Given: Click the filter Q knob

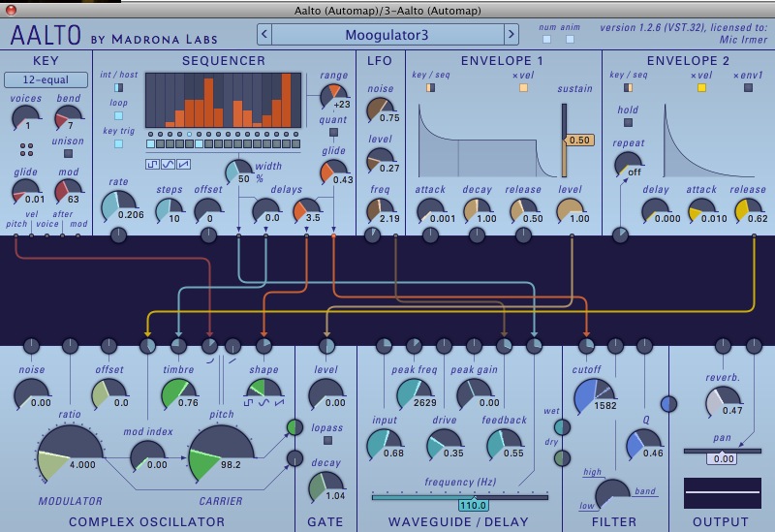Looking at the screenshot, I should click(x=643, y=444).
